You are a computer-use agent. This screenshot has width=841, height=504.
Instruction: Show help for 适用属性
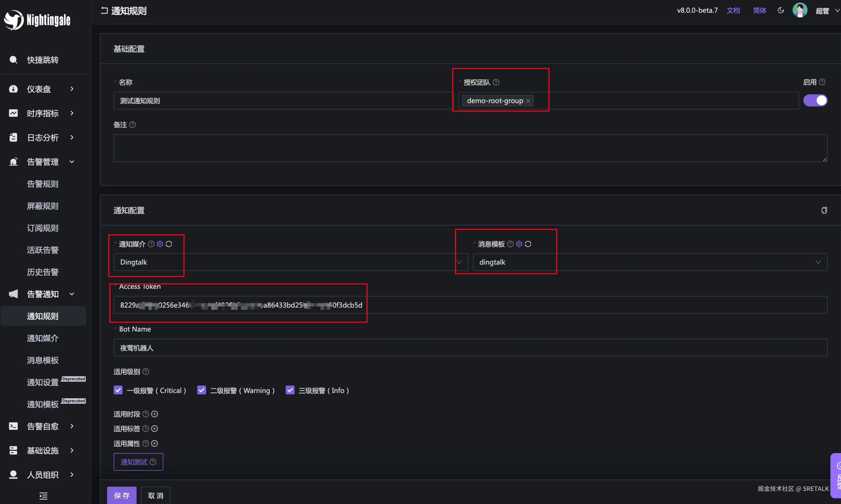coord(146,444)
